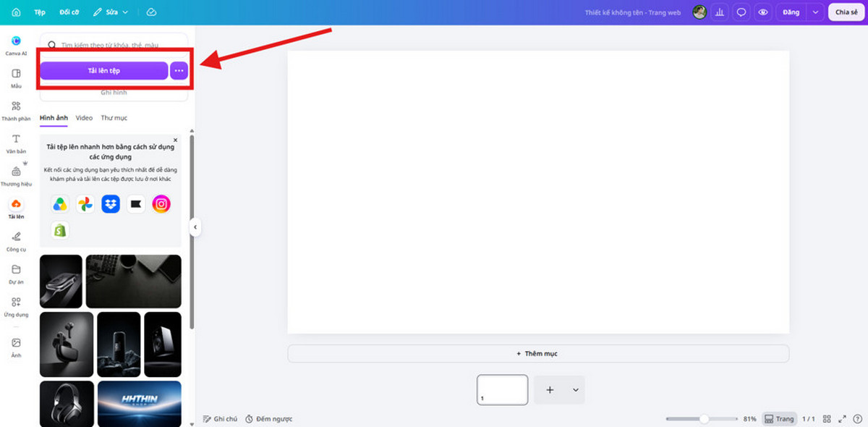Select the smartwatch uploaded image
The image size is (868, 427).
pos(61,282)
